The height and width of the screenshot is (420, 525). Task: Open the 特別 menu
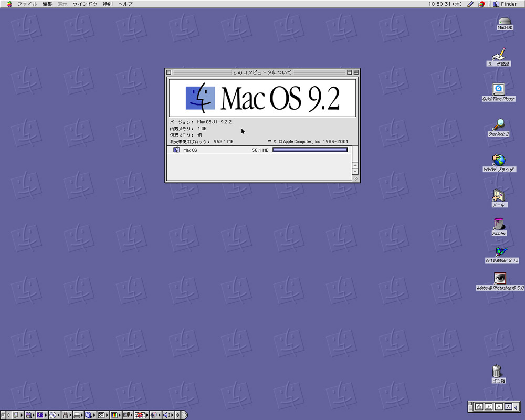(108, 4)
